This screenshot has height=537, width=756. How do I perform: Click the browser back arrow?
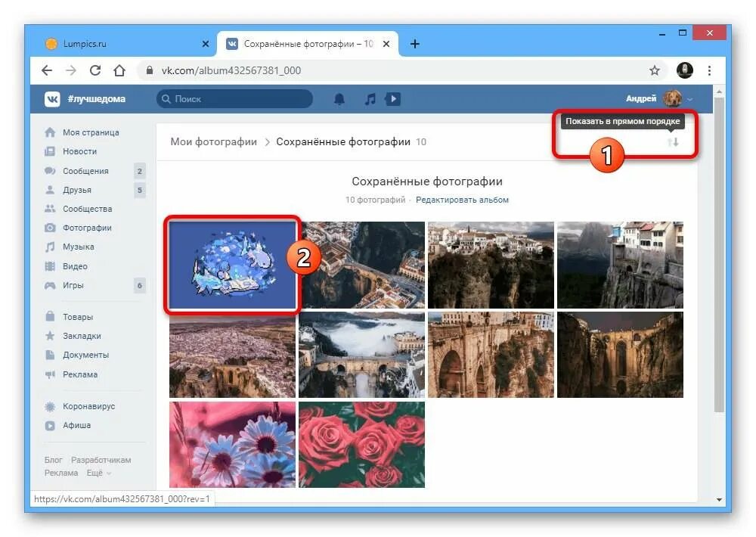47,70
